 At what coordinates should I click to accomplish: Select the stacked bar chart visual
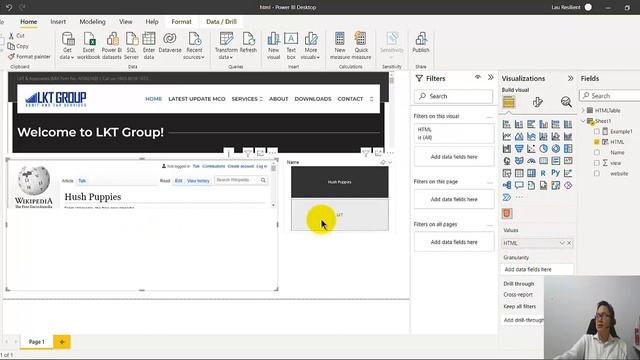click(x=507, y=124)
